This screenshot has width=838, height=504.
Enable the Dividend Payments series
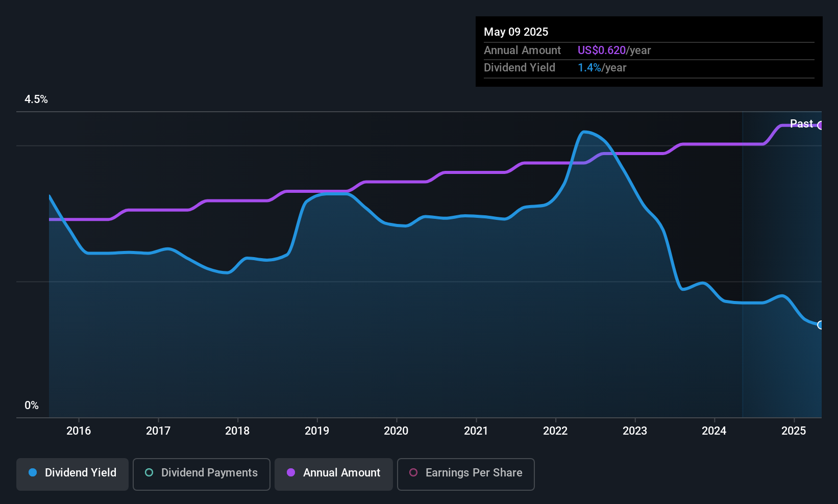pyautogui.click(x=202, y=474)
